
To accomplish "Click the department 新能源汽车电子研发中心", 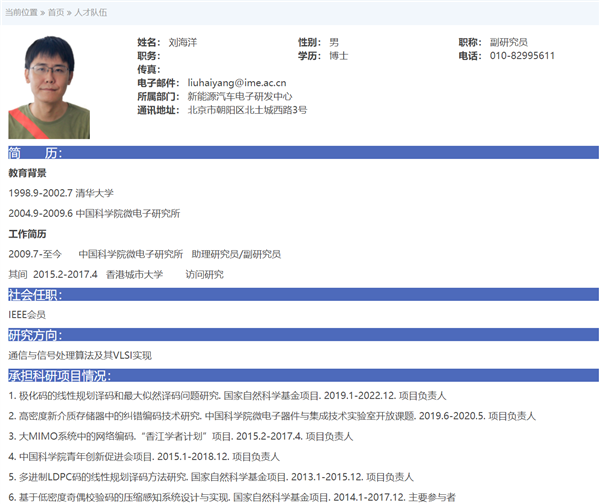I will [240, 96].
